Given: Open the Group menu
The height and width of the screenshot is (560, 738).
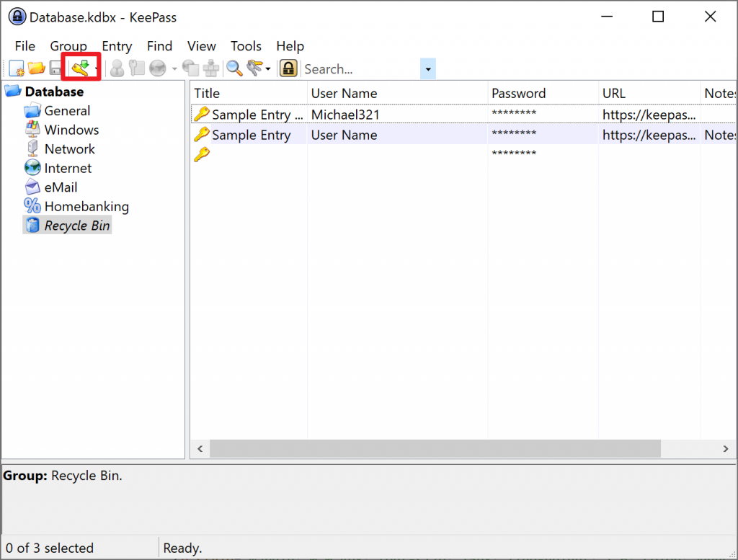Looking at the screenshot, I should [68, 46].
